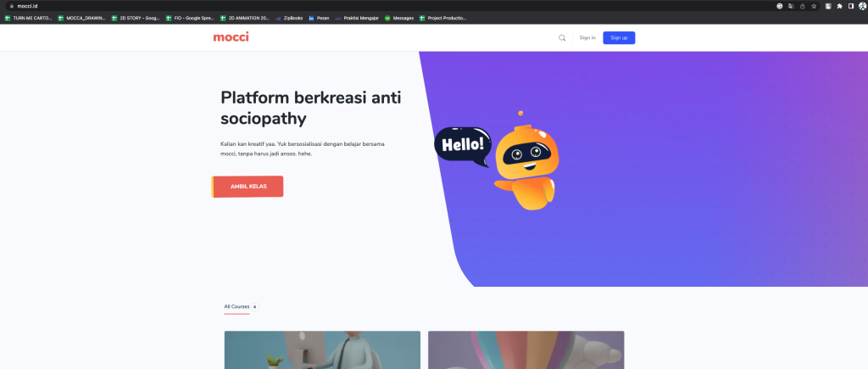Click the Sign up button
The width and height of the screenshot is (868, 369).
[x=619, y=37]
